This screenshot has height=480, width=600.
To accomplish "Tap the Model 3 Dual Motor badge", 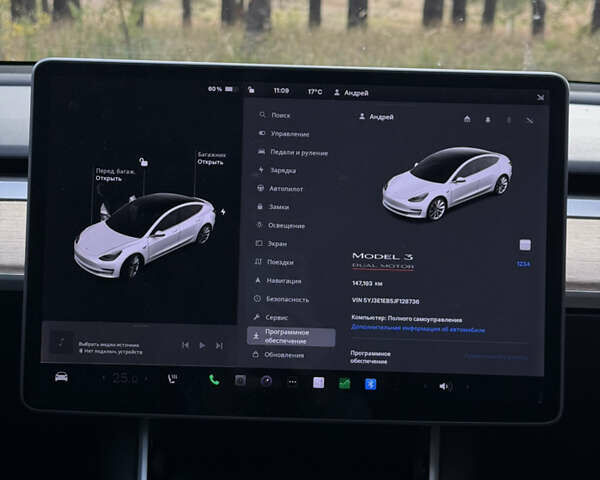I will point(383,261).
